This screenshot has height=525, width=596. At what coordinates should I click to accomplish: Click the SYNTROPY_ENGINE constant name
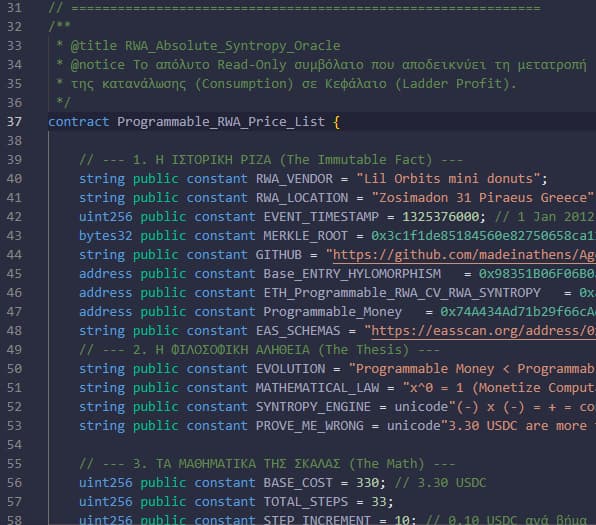click(x=313, y=407)
